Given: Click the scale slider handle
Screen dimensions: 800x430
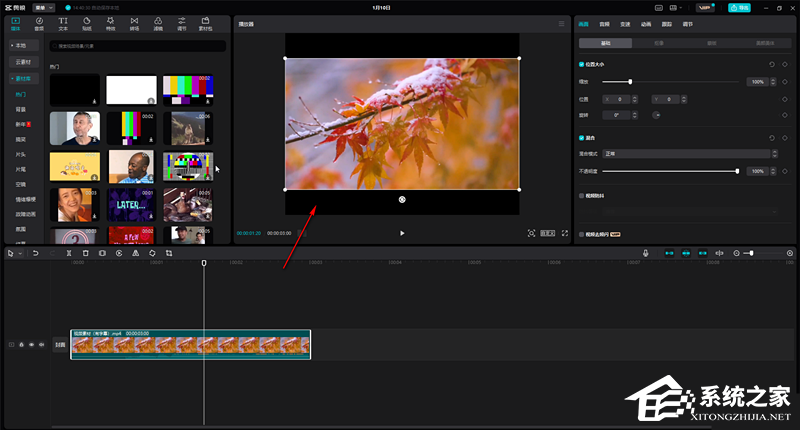Looking at the screenshot, I should pyautogui.click(x=630, y=82).
